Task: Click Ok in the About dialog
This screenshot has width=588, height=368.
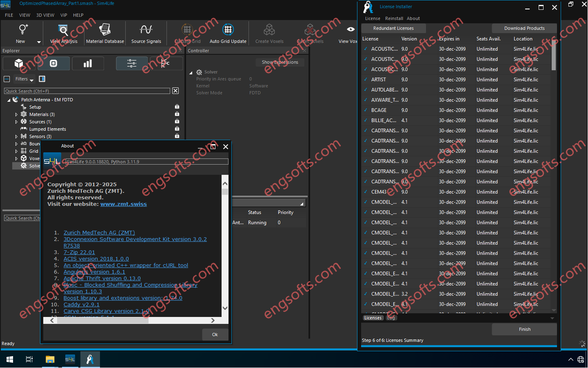Action: pos(215,335)
